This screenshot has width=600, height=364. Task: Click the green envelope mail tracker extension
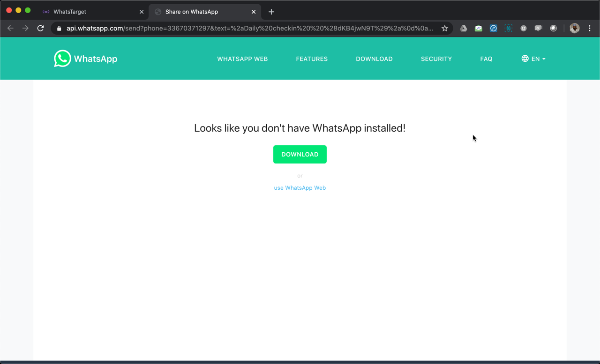pos(478,28)
